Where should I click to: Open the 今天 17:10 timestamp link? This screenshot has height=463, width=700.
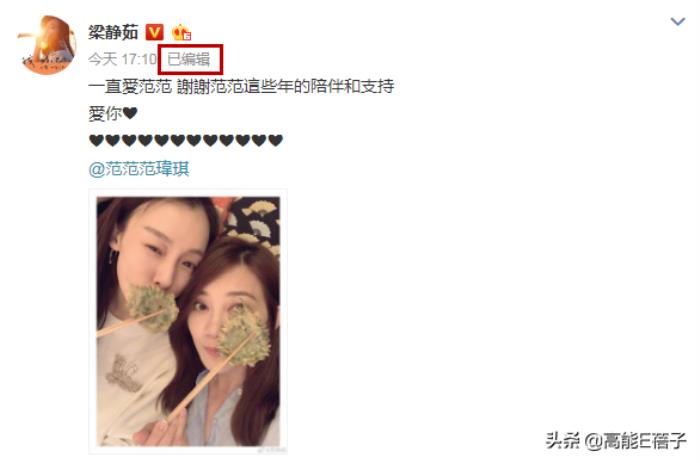point(122,59)
